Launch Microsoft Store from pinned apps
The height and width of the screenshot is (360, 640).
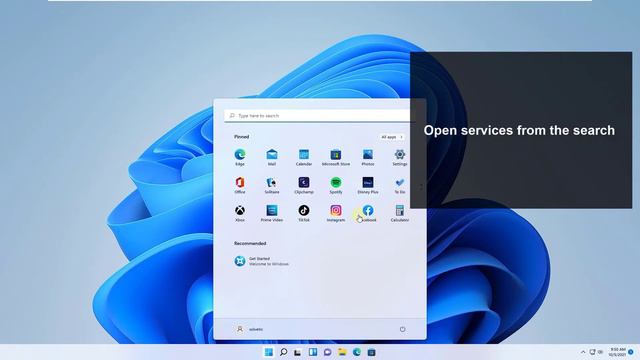(x=336, y=157)
